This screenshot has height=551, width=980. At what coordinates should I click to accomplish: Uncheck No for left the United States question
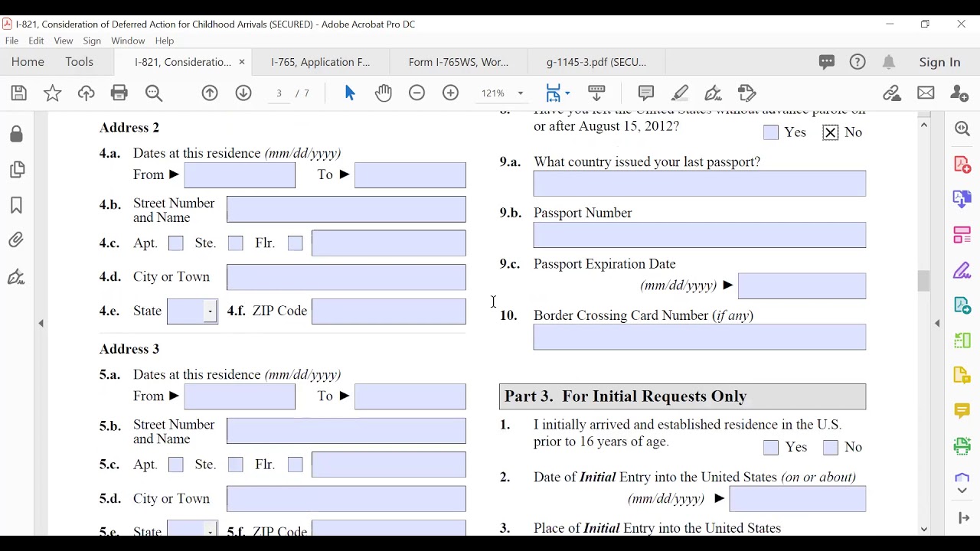point(831,132)
